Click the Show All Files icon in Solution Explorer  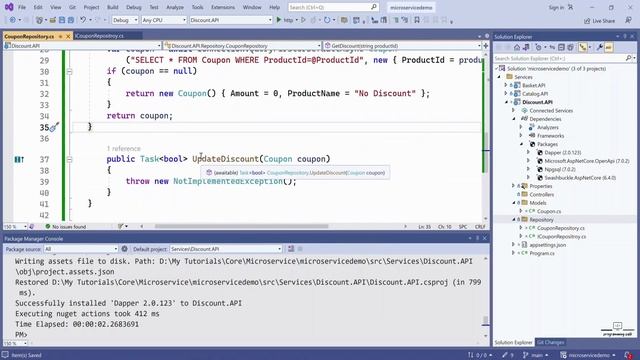[x=570, y=48]
